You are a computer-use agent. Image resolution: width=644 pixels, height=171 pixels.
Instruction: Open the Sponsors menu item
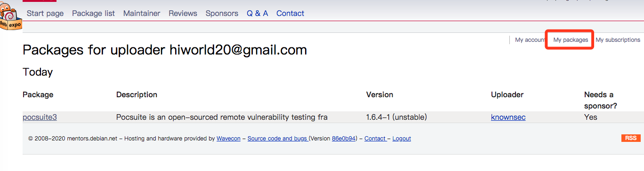[222, 13]
